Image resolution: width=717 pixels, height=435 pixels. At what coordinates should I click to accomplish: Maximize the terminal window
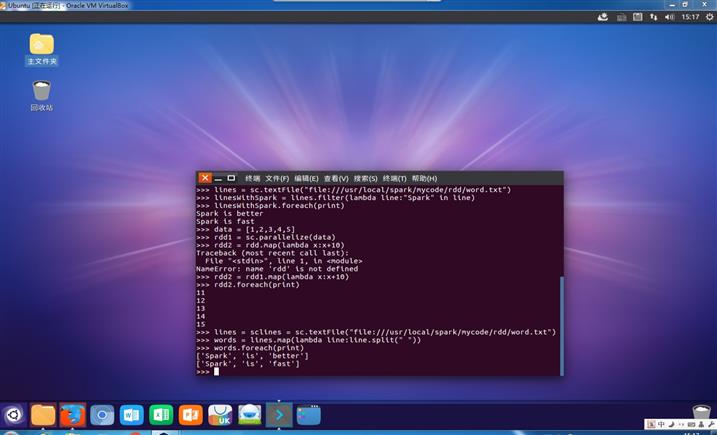coord(231,178)
